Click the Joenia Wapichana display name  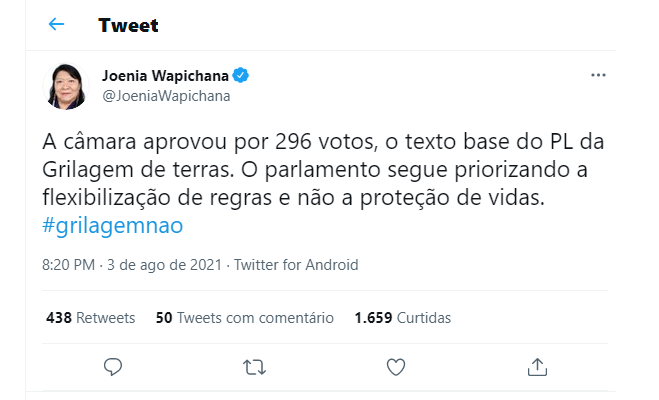[x=165, y=75]
